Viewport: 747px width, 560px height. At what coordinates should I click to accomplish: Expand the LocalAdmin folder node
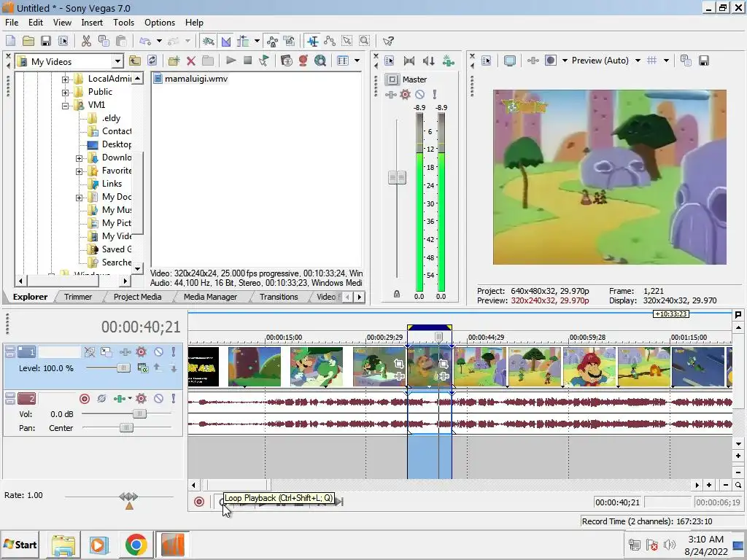(x=65, y=79)
